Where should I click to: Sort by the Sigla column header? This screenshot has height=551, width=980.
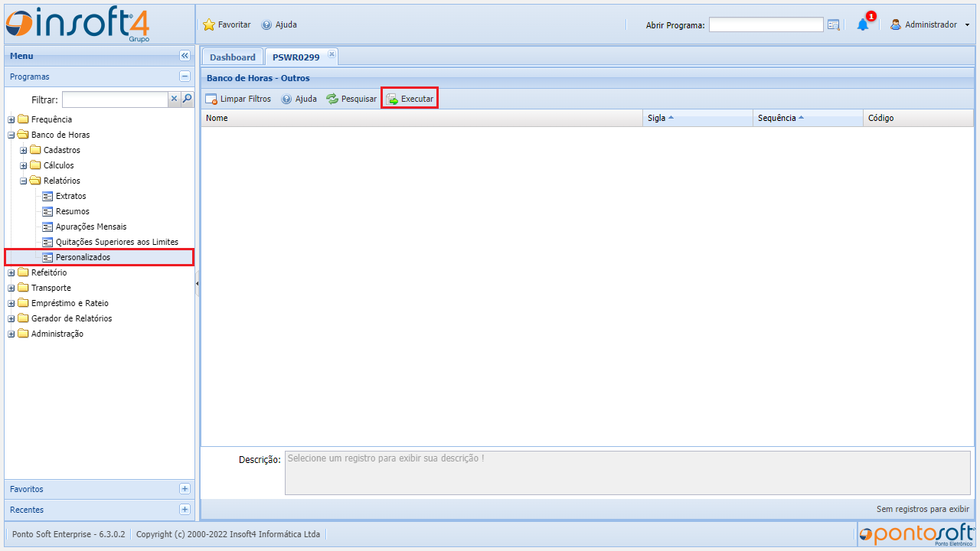pos(656,118)
